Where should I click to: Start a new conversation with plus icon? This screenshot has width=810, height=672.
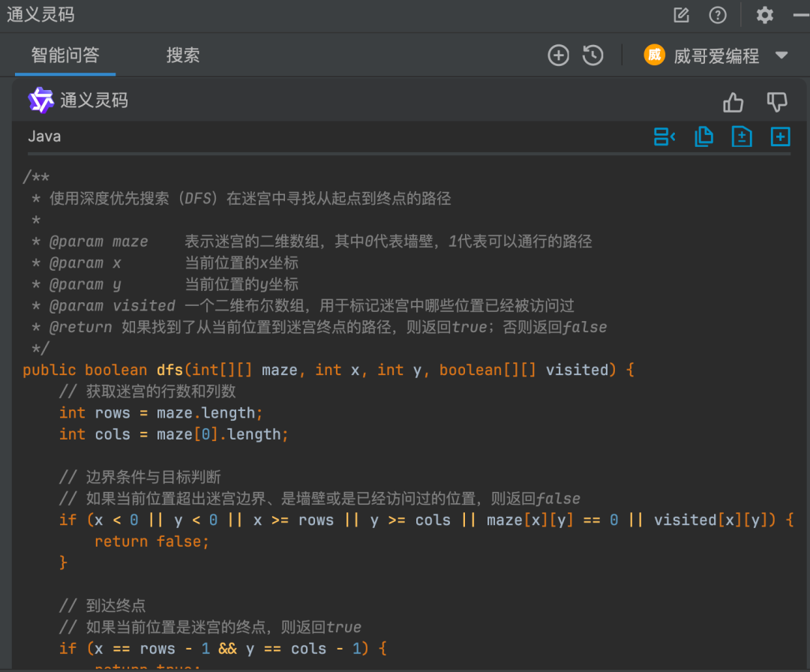pos(559,55)
